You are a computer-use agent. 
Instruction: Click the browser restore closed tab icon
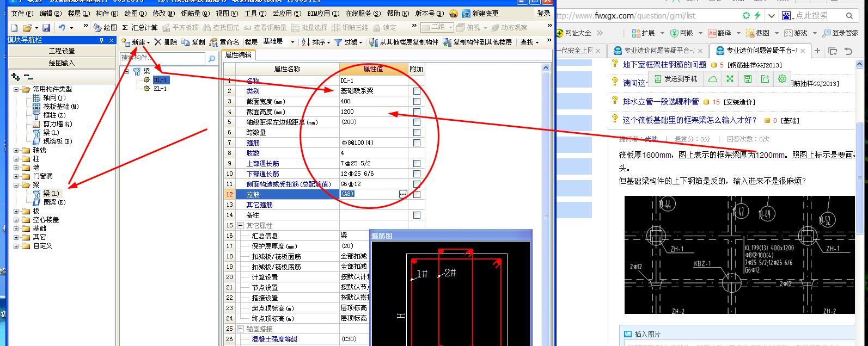[848, 51]
